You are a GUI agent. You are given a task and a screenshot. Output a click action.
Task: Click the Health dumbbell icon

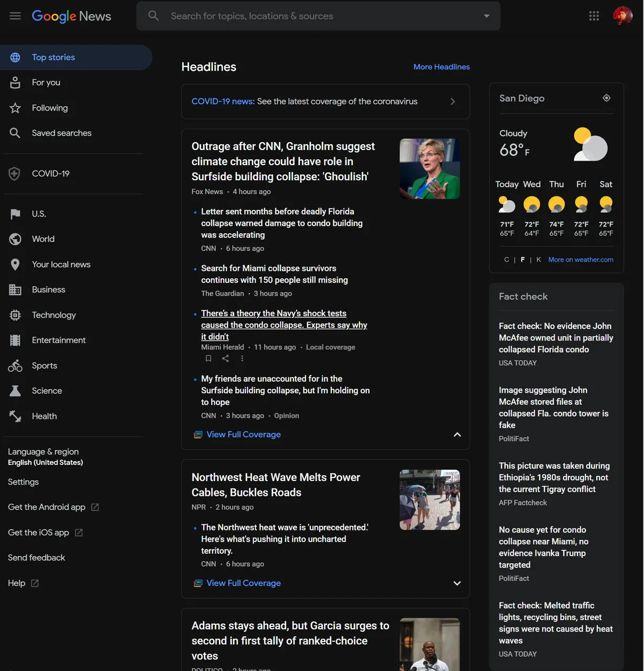coord(15,416)
